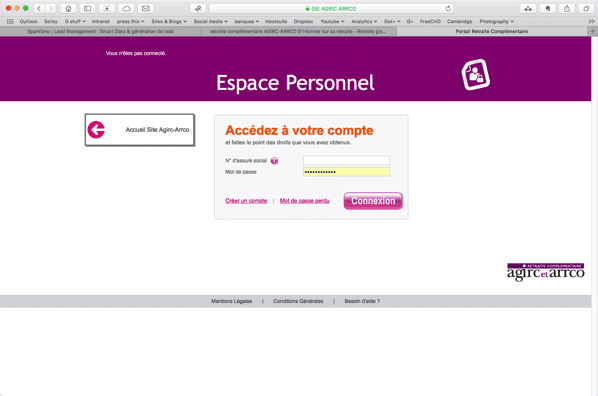598x396 pixels.
Task: Open the Cambridge bookmark
Action: [x=460, y=21]
